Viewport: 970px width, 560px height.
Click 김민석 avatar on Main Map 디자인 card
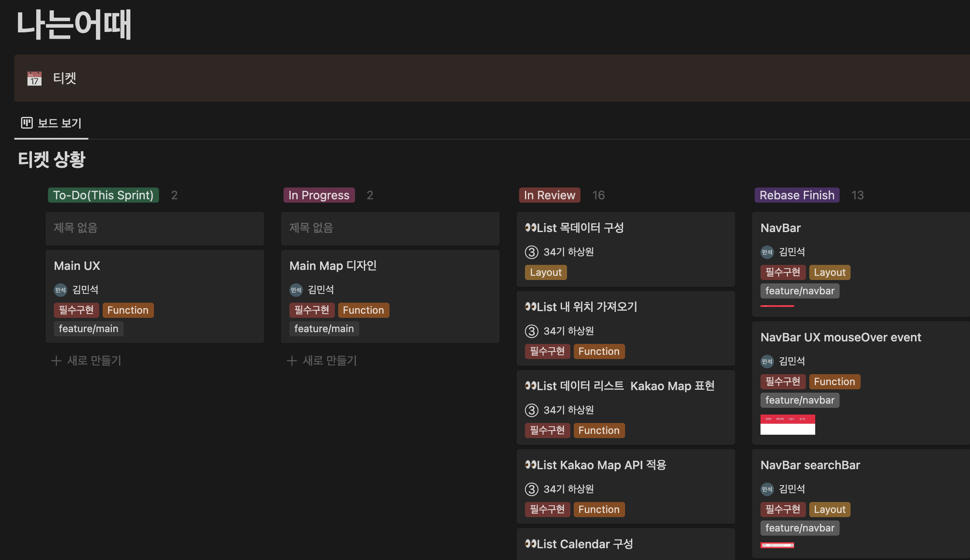tap(296, 290)
